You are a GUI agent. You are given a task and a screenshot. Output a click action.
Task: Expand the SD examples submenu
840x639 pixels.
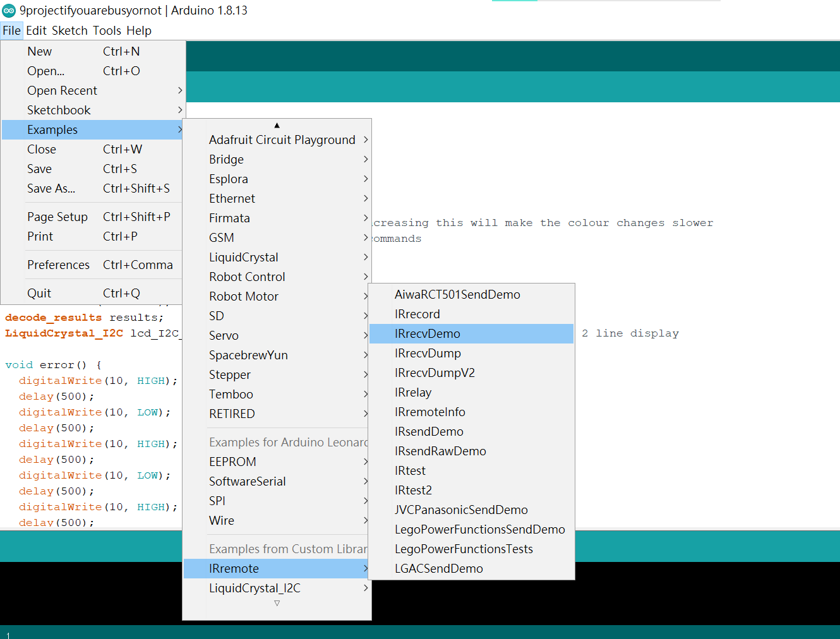click(x=277, y=316)
